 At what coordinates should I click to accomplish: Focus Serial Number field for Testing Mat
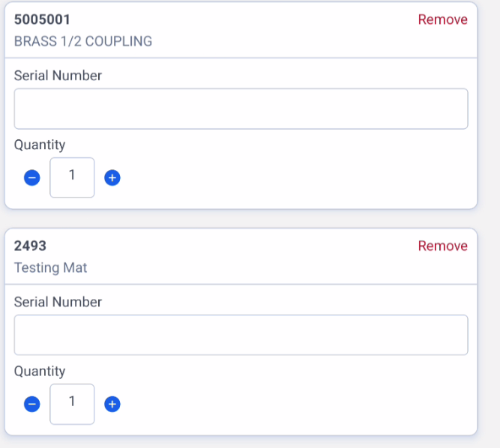coord(241,335)
